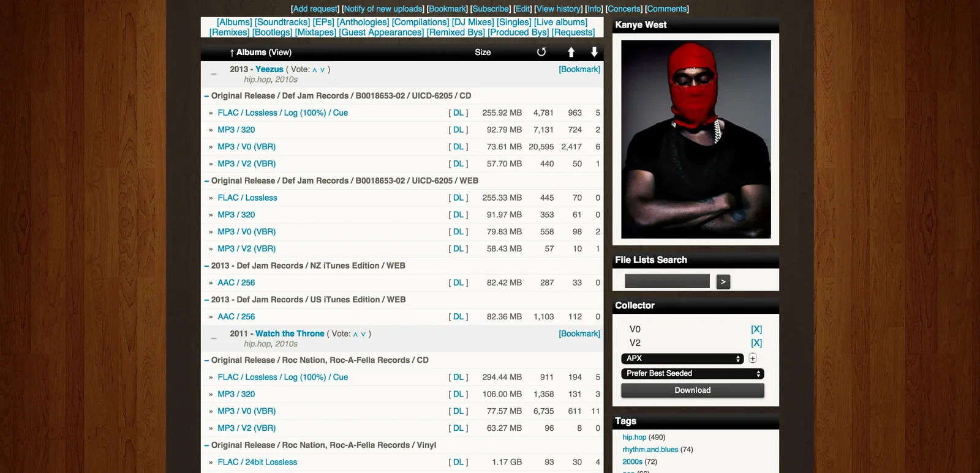Jump to the Mixtapes section
This screenshot has width=980, height=473.
[315, 32]
